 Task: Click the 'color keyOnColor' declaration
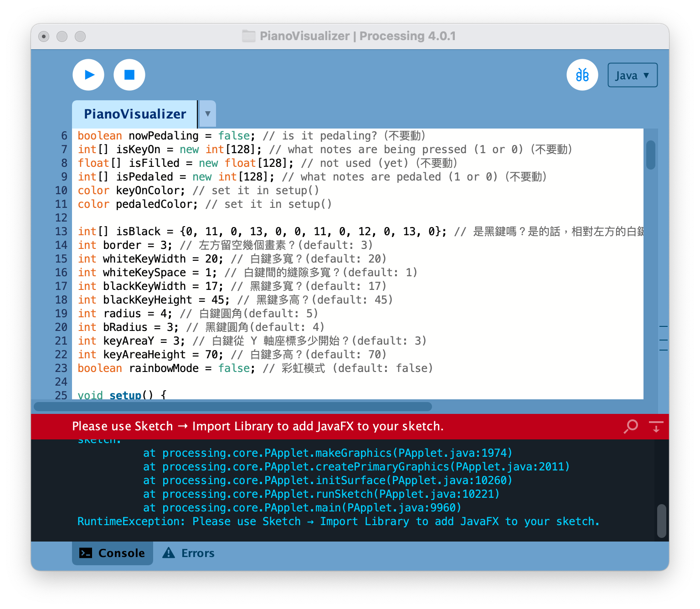[198, 191]
